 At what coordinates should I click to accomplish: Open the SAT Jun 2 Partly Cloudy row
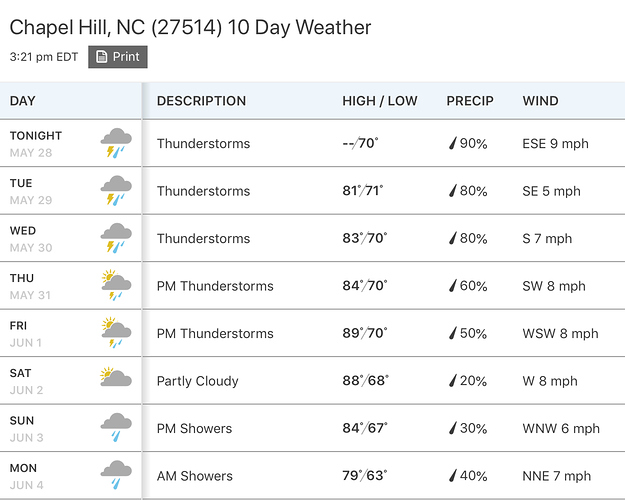click(312, 380)
